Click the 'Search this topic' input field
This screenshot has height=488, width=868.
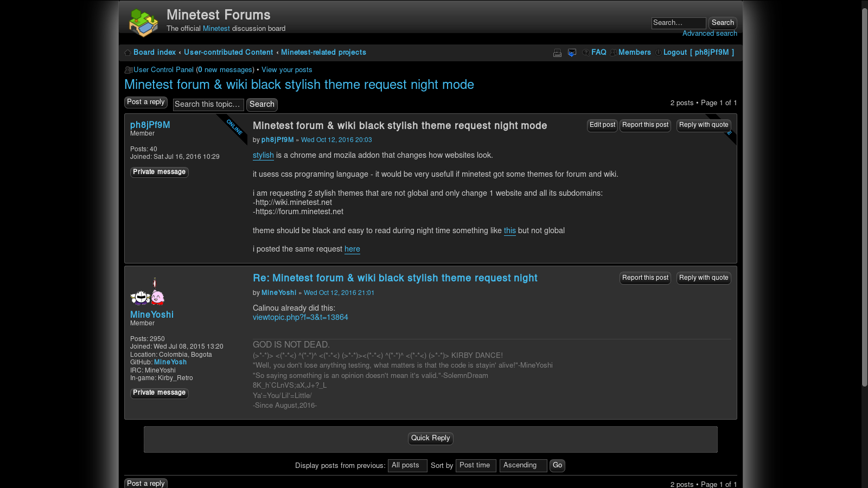pos(208,105)
